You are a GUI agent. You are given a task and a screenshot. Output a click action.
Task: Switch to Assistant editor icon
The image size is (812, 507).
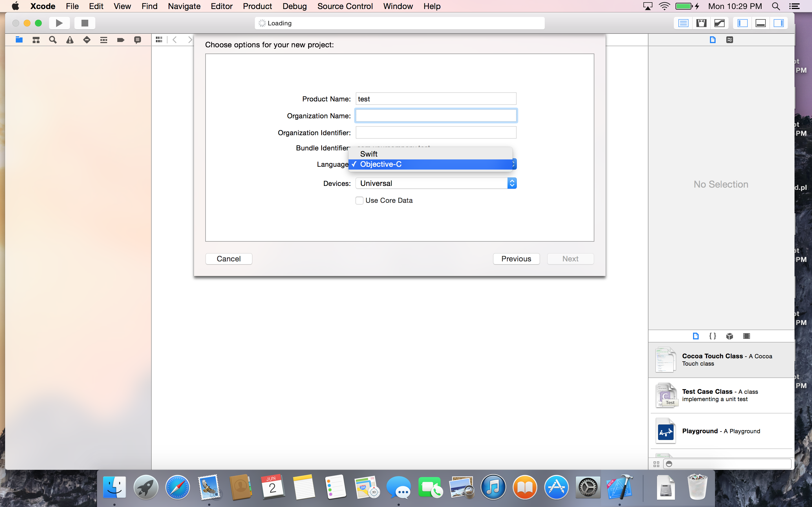pyautogui.click(x=701, y=23)
